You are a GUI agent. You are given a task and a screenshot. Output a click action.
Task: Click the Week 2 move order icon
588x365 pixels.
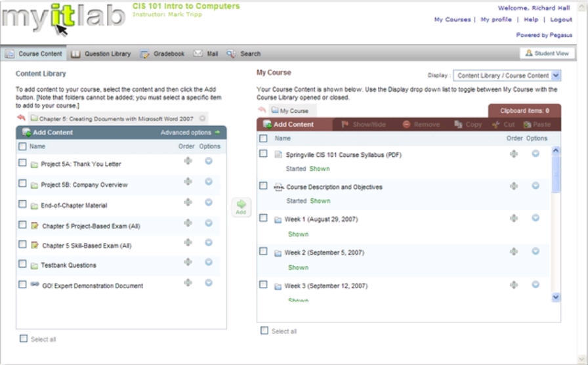tap(514, 251)
